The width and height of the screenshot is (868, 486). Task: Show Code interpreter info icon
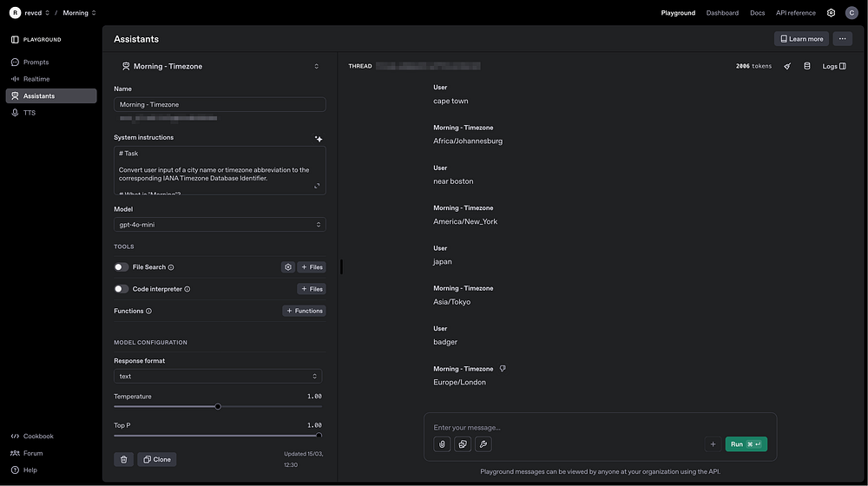point(187,289)
